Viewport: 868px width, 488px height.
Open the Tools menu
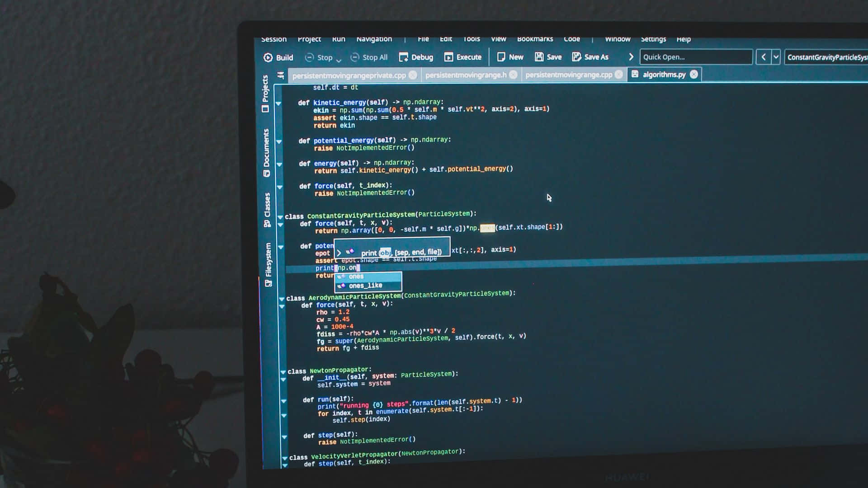pyautogui.click(x=471, y=39)
